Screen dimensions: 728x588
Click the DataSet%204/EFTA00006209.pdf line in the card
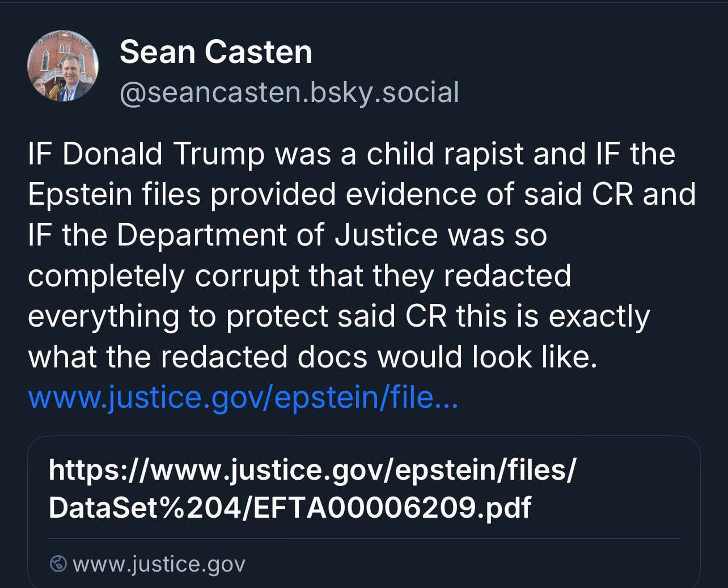click(x=290, y=507)
